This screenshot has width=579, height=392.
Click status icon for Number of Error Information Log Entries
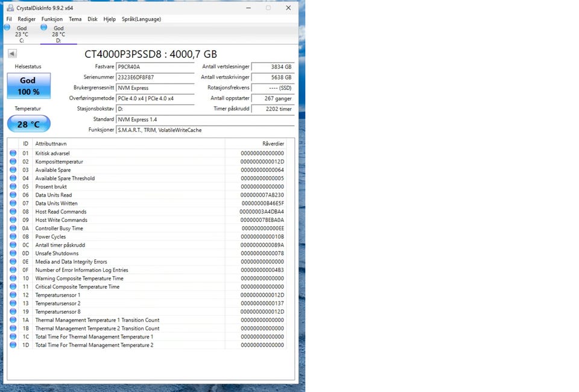point(13,270)
